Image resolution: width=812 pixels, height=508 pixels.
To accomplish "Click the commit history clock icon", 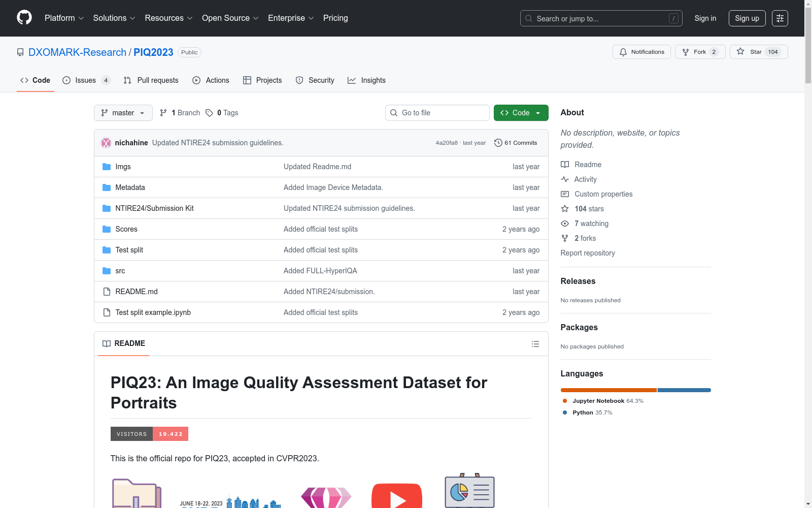I will tap(498, 143).
